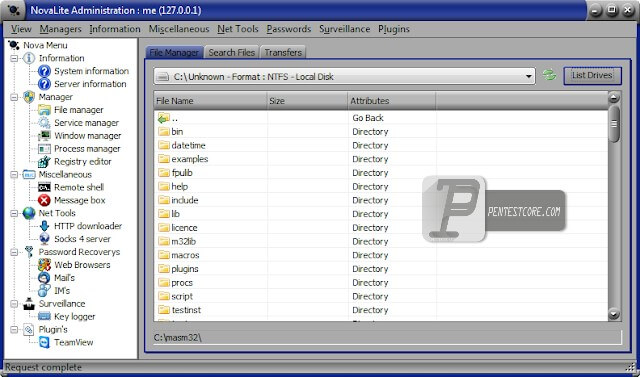640x377 pixels.
Task: Select the examples directory row
Action: 380,159
